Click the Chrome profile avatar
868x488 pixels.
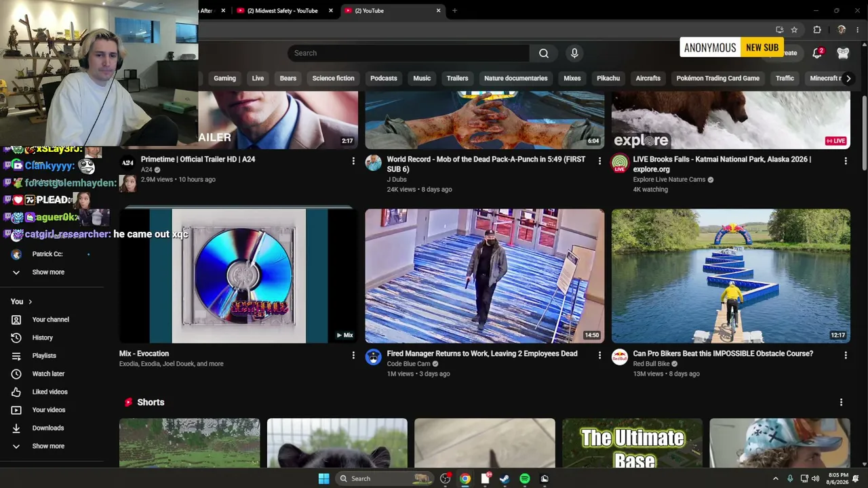[842, 30]
